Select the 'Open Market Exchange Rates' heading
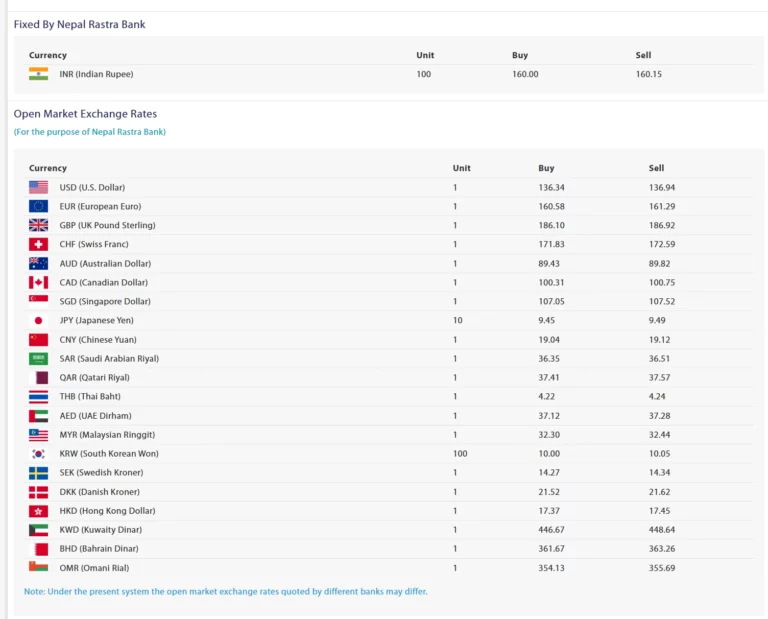Image resolution: width=768 pixels, height=619 pixels. 85,114
